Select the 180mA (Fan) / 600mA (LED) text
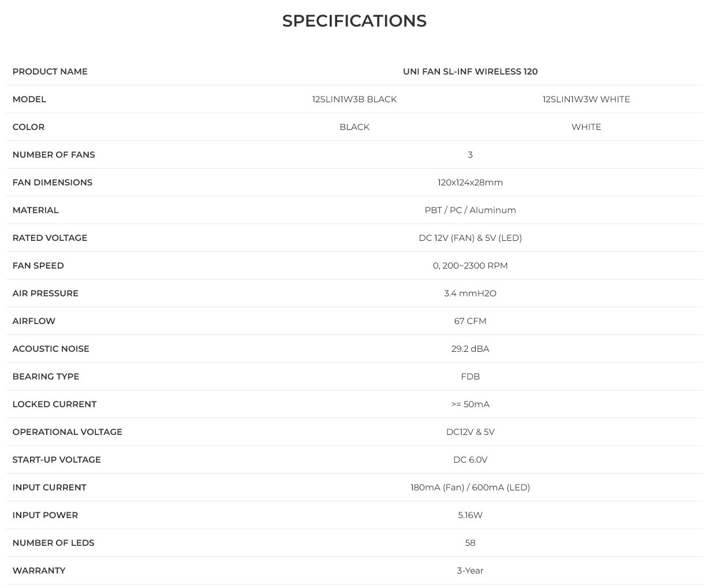The width and height of the screenshot is (709, 588). pos(470,487)
